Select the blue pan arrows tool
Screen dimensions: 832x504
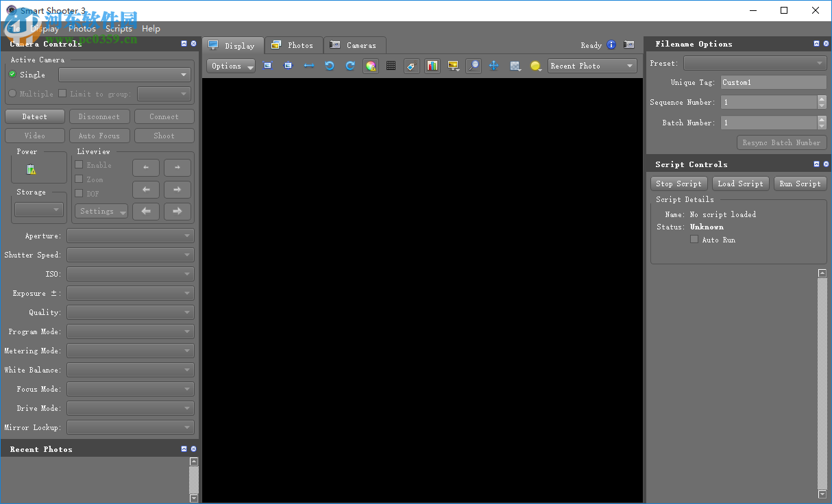tap(493, 66)
